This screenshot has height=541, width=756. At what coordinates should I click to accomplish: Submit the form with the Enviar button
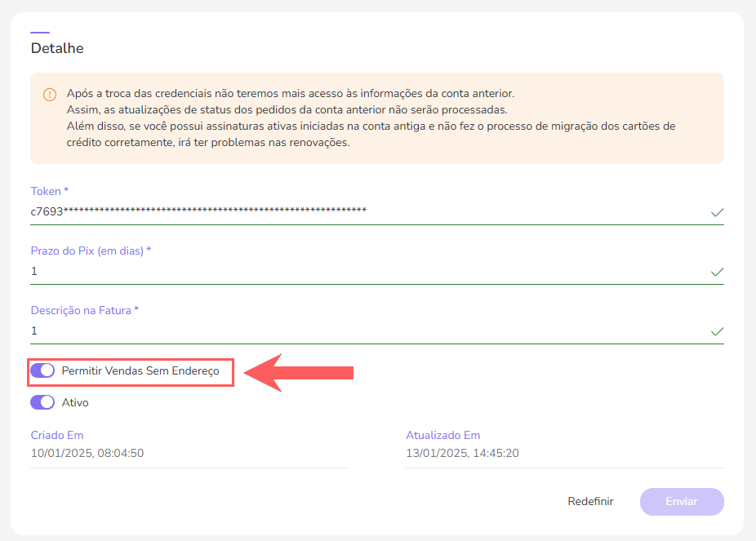pyautogui.click(x=682, y=502)
